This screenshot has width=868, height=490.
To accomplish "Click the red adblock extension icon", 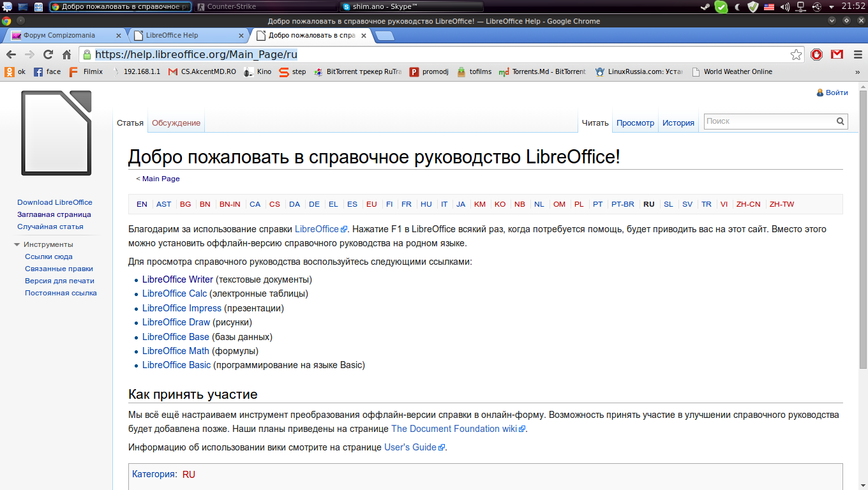I will click(817, 55).
